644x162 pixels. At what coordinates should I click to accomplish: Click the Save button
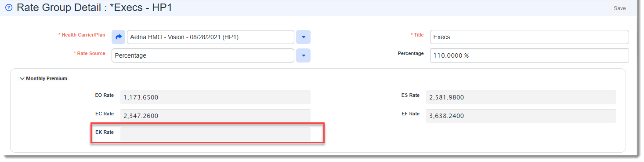click(x=620, y=8)
